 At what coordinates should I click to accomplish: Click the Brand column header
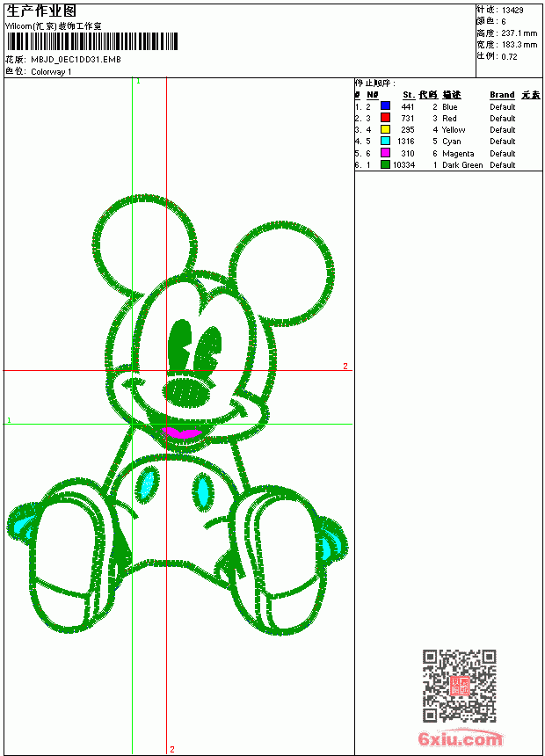point(502,95)
